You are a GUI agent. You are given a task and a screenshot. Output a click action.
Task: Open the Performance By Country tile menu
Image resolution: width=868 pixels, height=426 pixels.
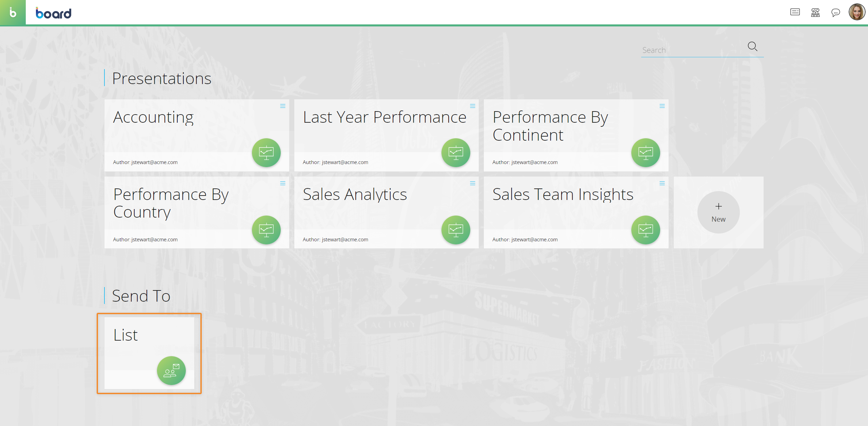[x=283, y=183]
